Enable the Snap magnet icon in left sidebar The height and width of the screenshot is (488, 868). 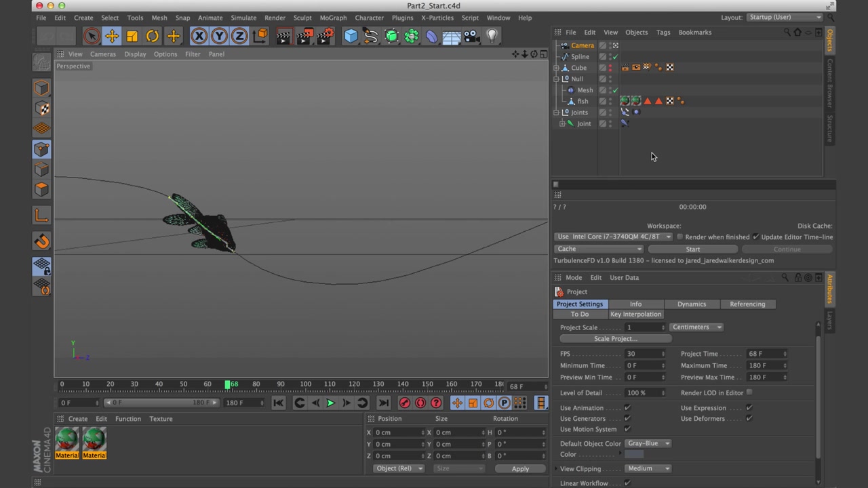click(x=41, y=241)
